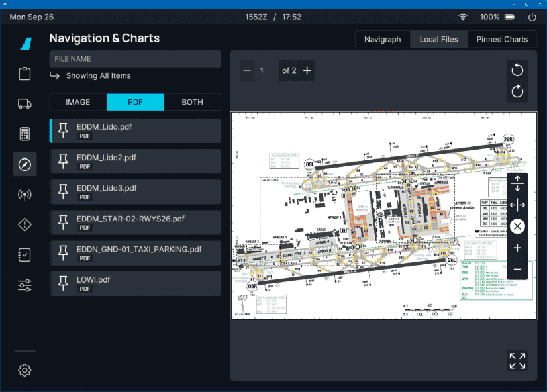The width and height of the screenshot is (547, 392).
Task: Expand chart to fullscreen
Action: point(517,360)
